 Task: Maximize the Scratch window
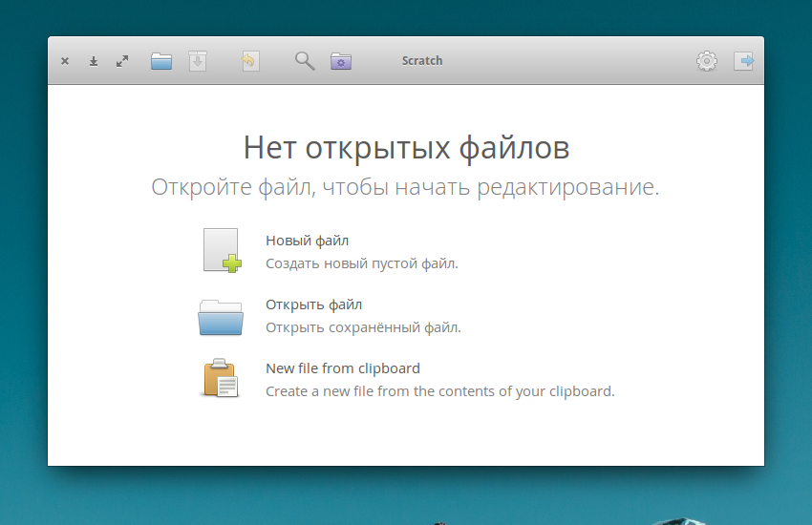pos(122,61)
